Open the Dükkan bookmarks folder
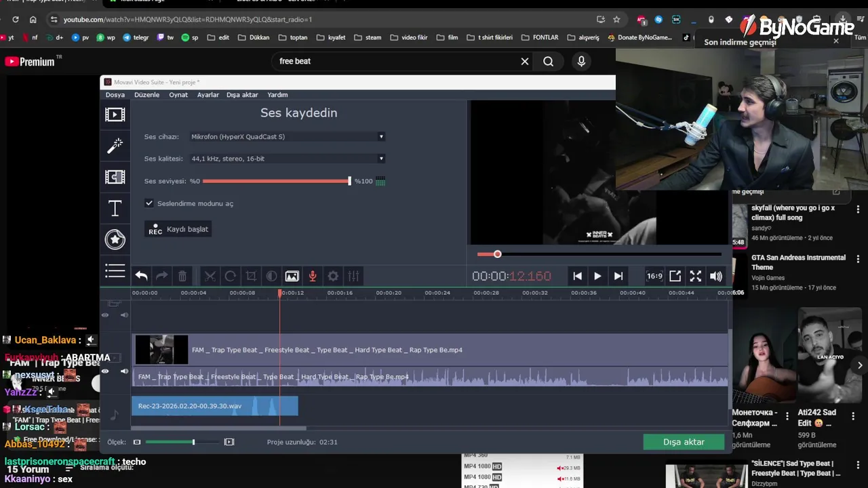This screenshot has width=868, height=488. [254, 37]
